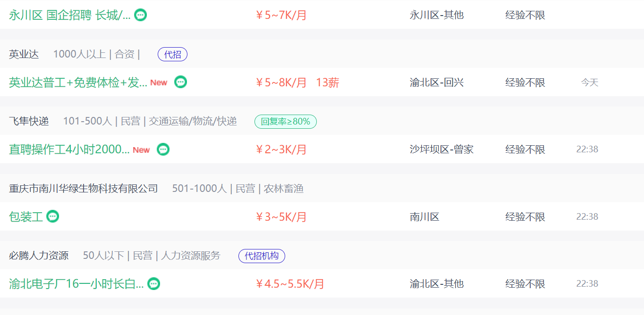Select the 沙坪坝区-曾家 location text
Screen dimensions: 644x315
[442, 149]
